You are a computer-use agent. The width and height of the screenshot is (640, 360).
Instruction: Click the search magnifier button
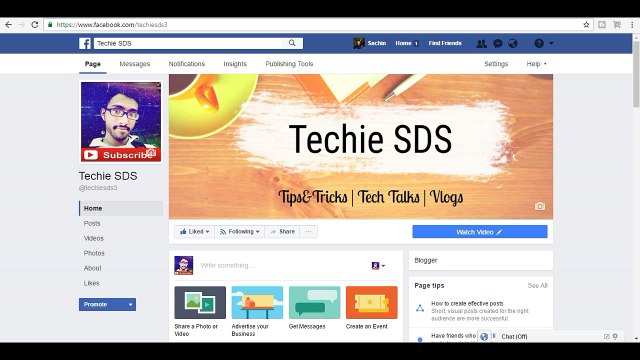click(x=292, y=43)
